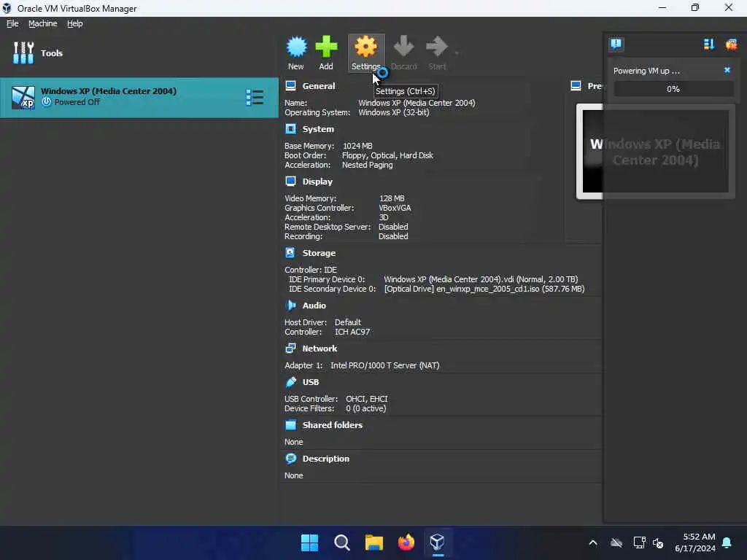
Task: Click the OneDrive cloud tray icon
Action: coord(616,542)
